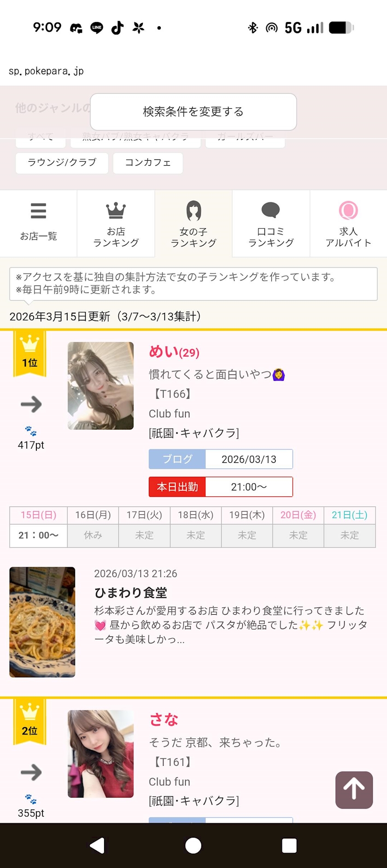Select the コンカフェ genre chip
Viewport: 387px width, 868px height.
148,163
